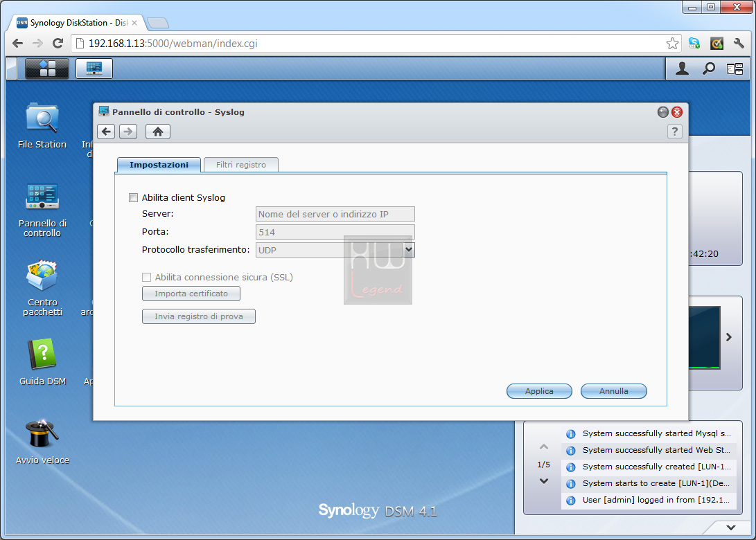Viewport: 756px width, 540px height.
Task: Go forward in the Control Panel window
Action: (128, 132)
